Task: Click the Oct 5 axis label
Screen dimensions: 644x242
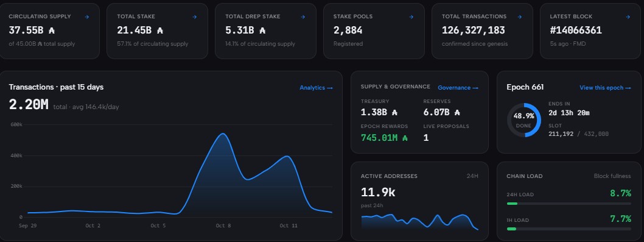Action: point(158,226)
